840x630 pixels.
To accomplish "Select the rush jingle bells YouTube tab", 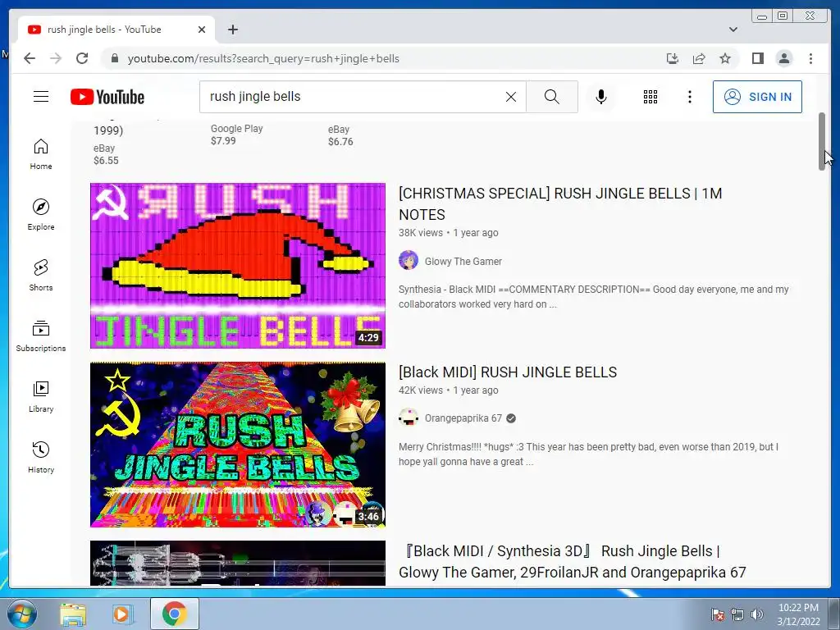I will point(116,30).
